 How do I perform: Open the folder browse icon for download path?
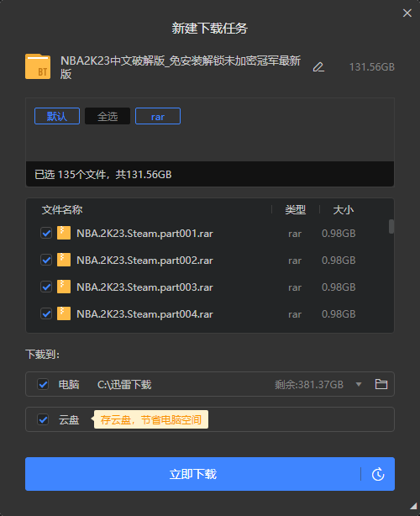[381, 384]
